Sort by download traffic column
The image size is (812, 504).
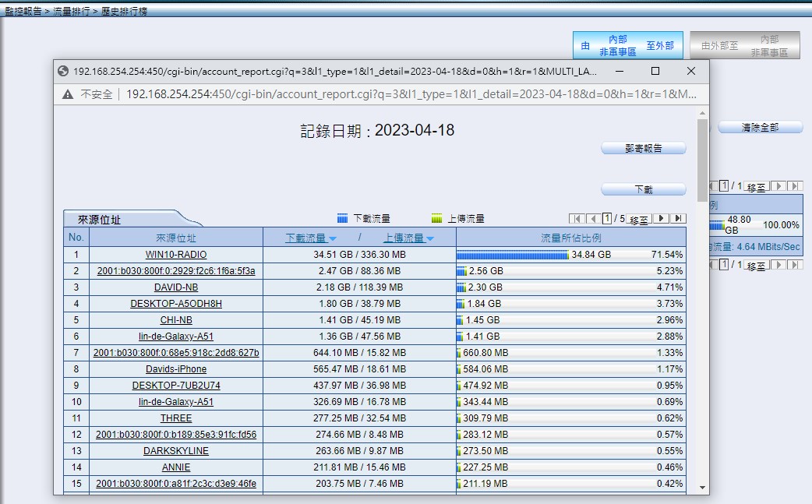pyautogui.click(x=310, y=238)
